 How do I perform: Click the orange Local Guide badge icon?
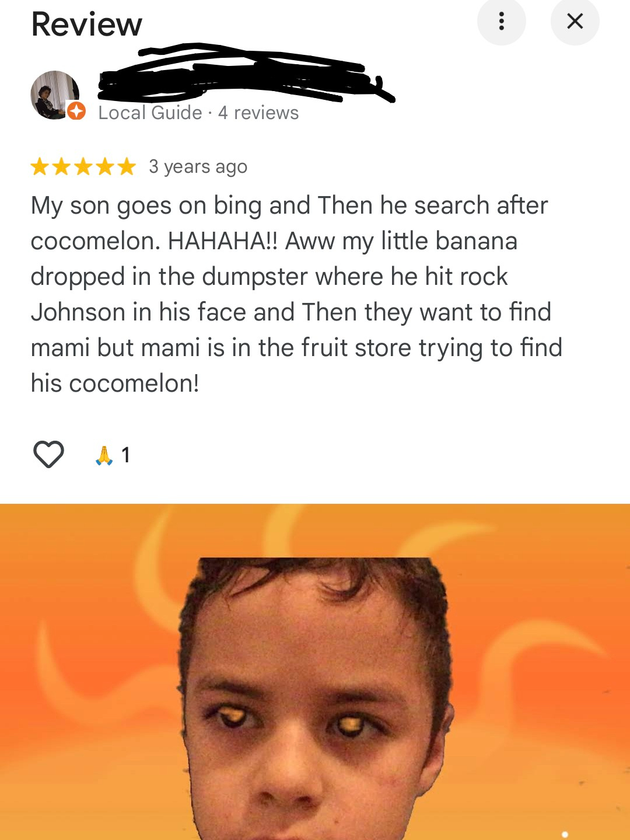(x=76, y=111)
